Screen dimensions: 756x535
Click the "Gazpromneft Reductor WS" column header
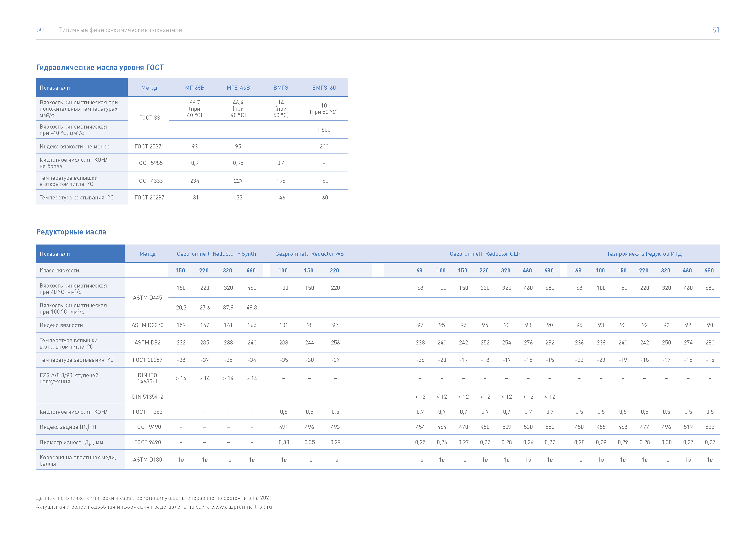pyautogui.click(x=309, y=254)
